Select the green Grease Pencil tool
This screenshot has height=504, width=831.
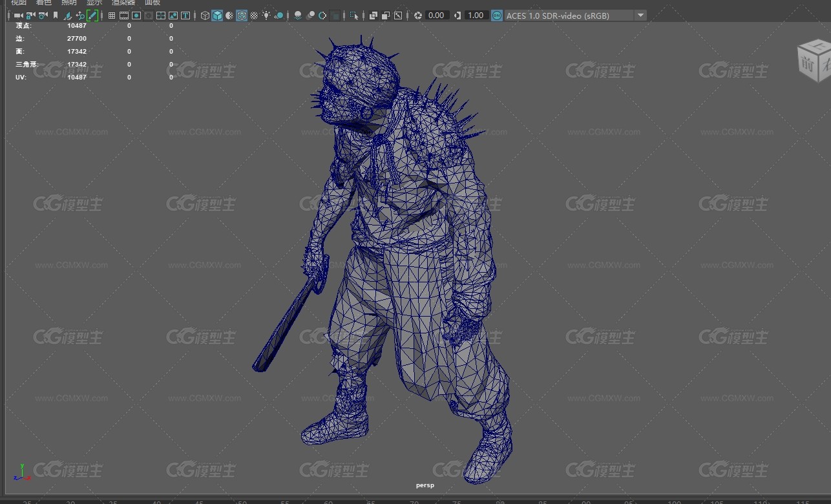[92, 15]
